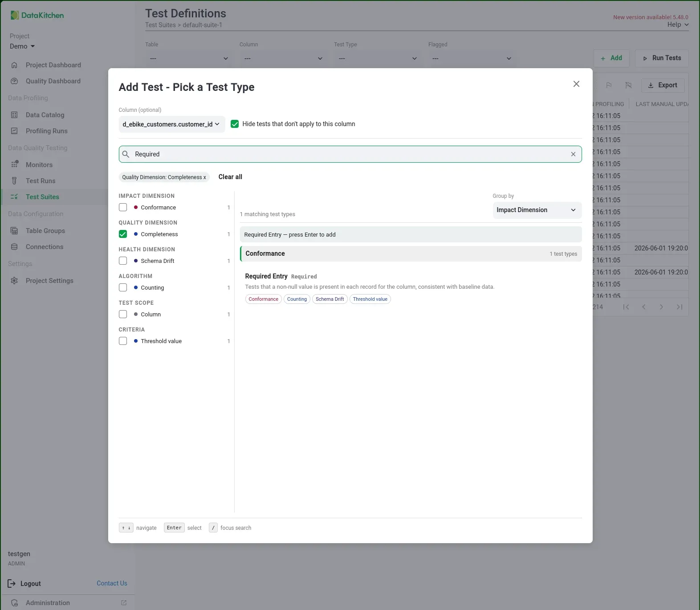This screenshot has height=610, width=700.
Task: Click the unflag icon near Export
Action: pyautogui.click(x=628, y=85)
